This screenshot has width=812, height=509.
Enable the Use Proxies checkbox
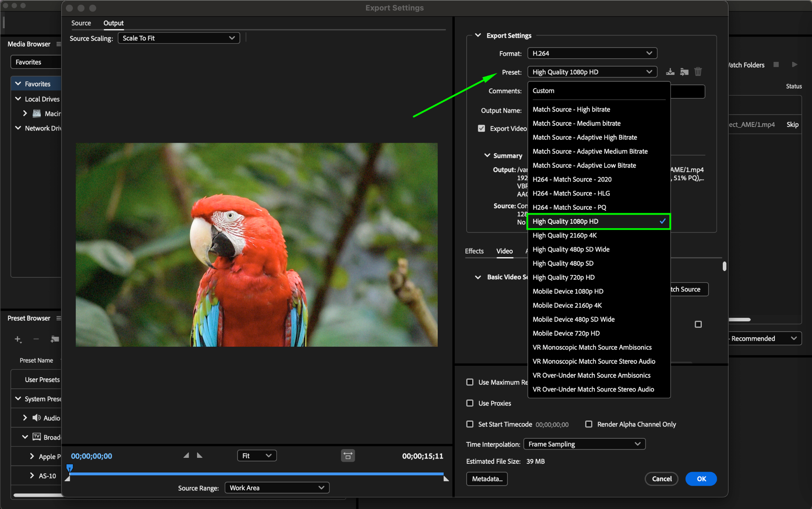(x=470, y=403)
